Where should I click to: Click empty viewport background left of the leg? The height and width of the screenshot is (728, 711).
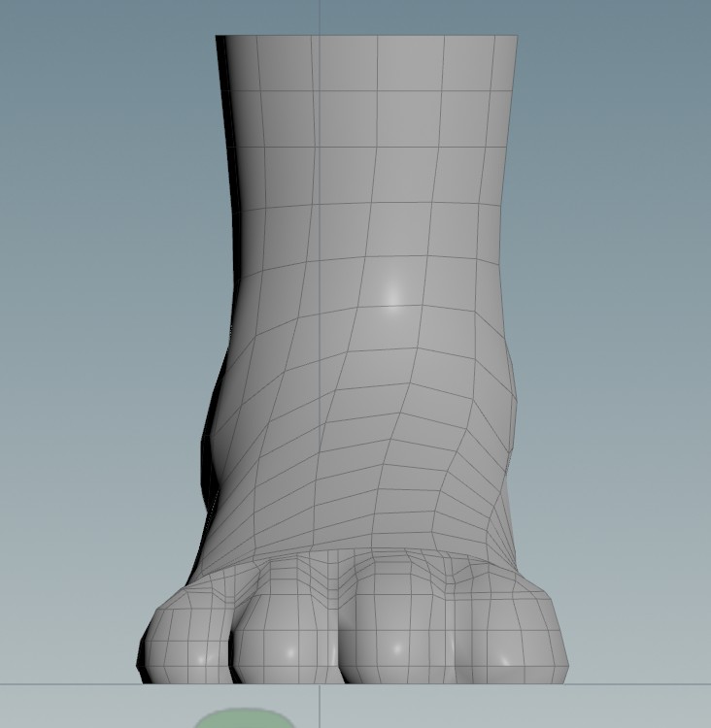97,291
